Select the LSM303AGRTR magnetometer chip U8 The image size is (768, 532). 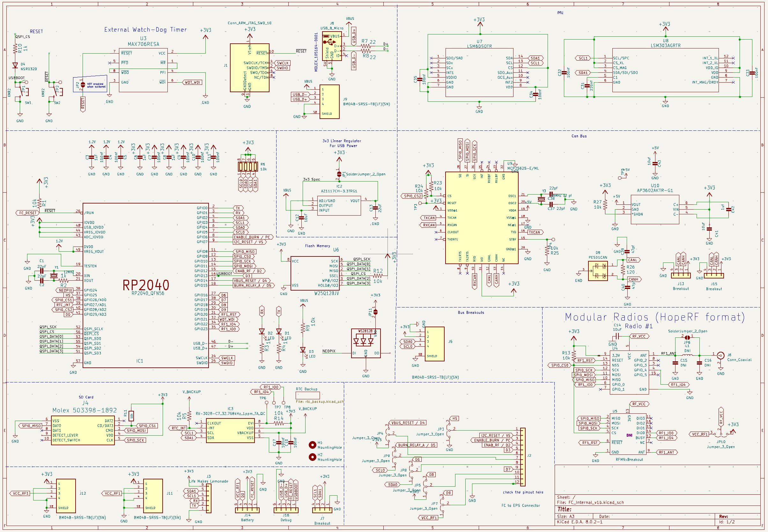tap(665, 70)
